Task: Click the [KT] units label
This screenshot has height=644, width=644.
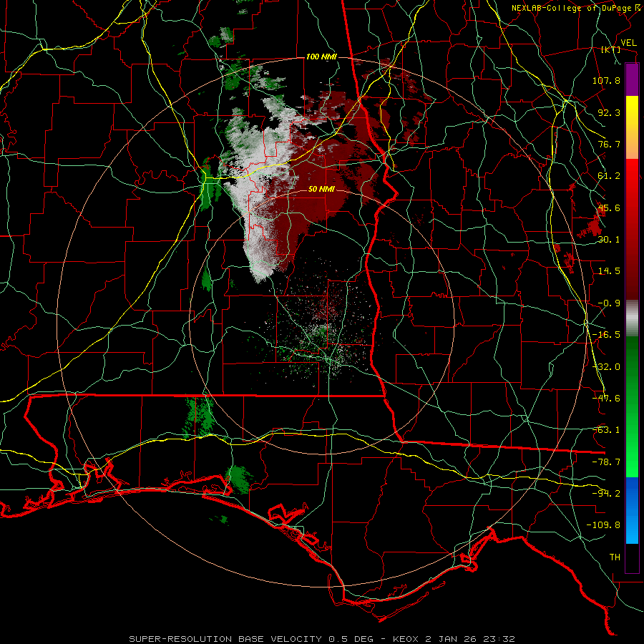Action: (x=611, y=49)
